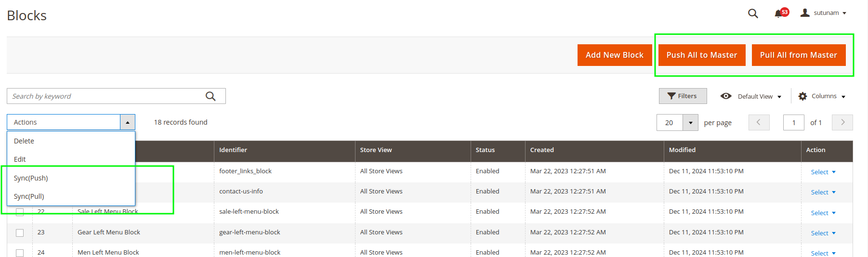The image size is (868, 257).
Task: Go to next page arrow
Action: coord(842,122)
